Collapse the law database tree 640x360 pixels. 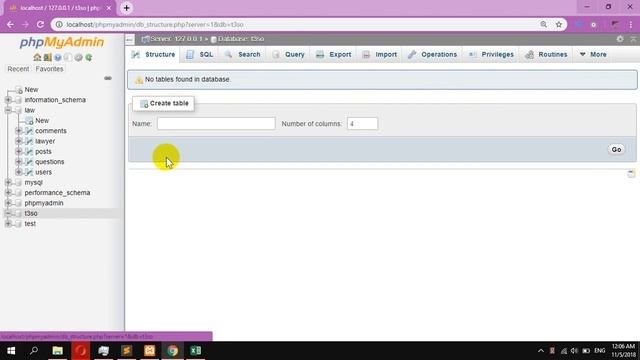8,110
